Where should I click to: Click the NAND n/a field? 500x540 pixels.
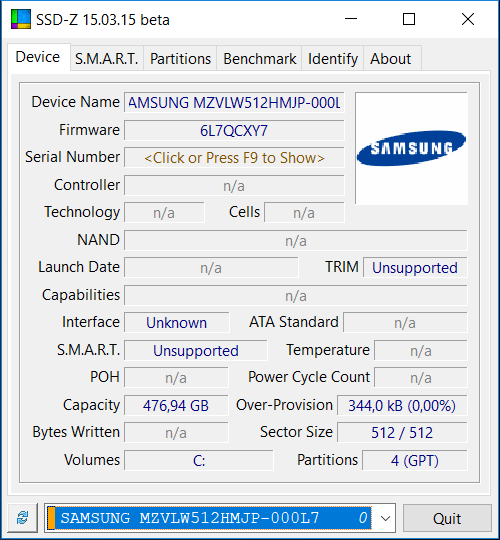(296, 241)
